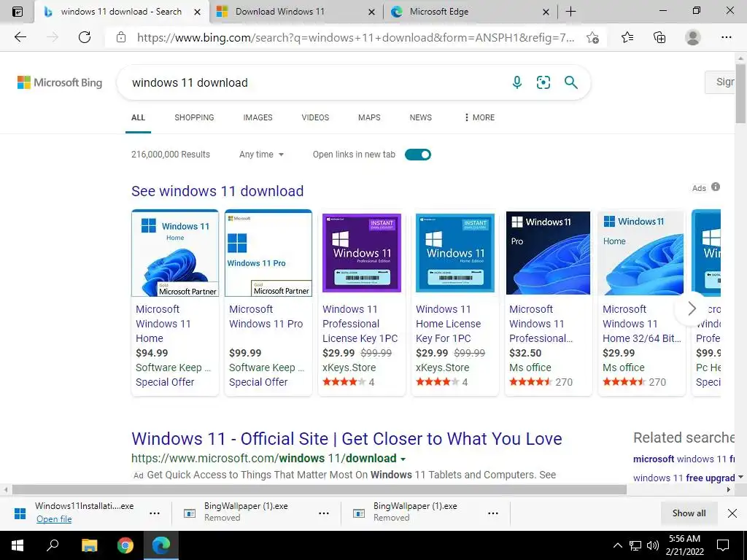Open the MORE search categories menu
This screenshot has width=747, height=560.
[479, 117]
